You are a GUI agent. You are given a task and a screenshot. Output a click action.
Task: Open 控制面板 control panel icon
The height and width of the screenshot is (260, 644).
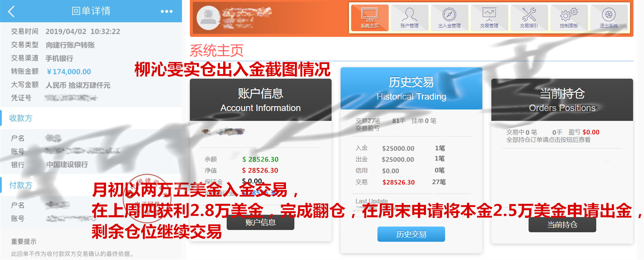point(569,18)
